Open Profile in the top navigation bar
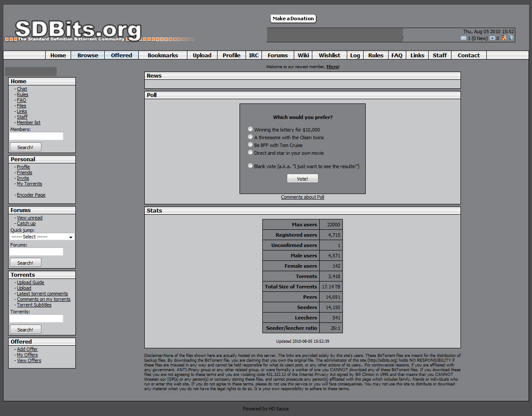 [x=231, y=55]
